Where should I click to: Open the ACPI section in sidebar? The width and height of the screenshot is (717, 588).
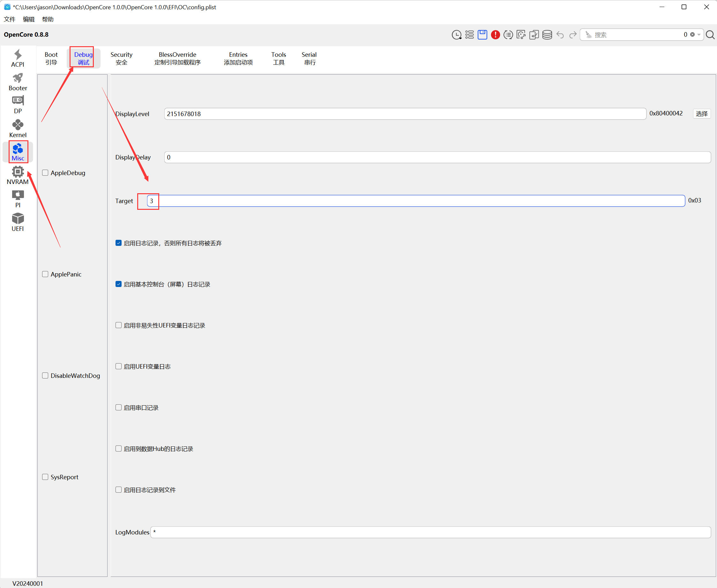tap(18, 58)
